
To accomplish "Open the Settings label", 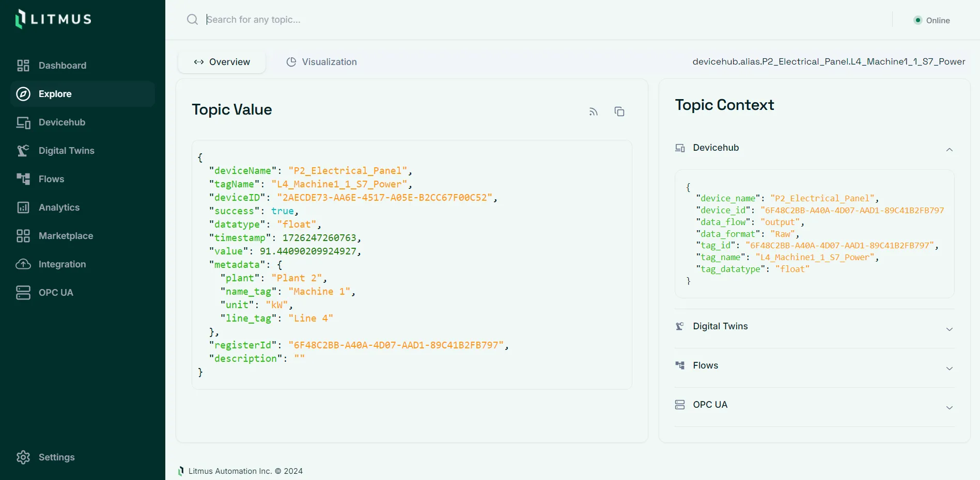I will coord(57,457).
